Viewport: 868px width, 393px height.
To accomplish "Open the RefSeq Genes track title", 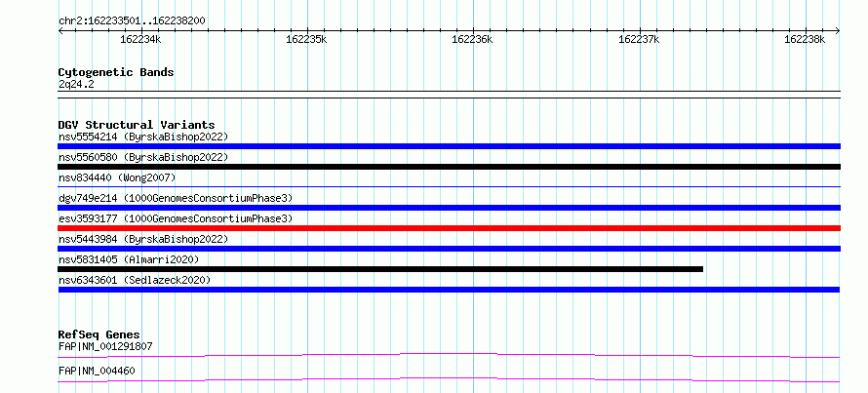I will 99,334.
